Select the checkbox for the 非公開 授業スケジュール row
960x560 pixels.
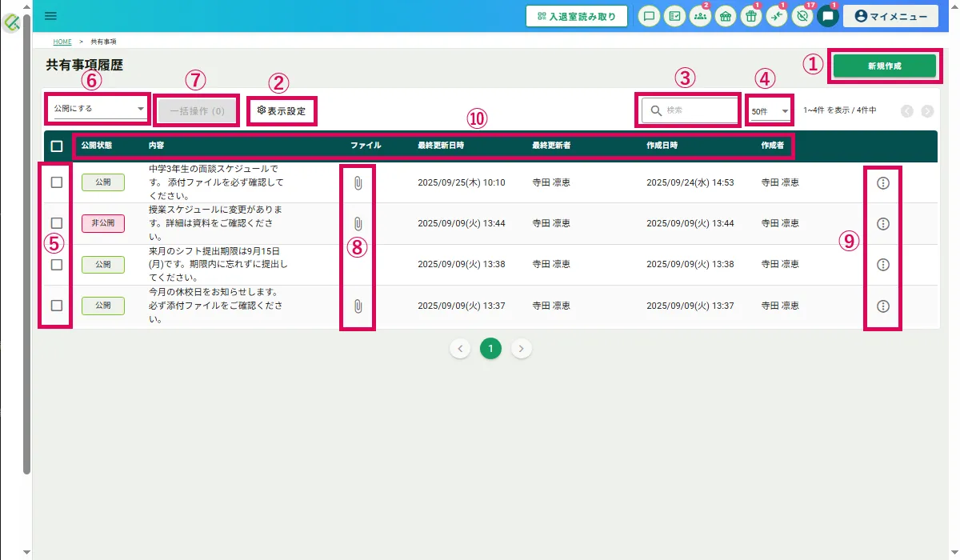tap(57, 223)
